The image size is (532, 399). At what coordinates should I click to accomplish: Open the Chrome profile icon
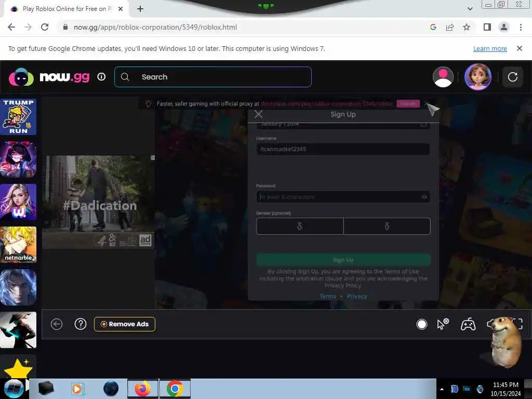pyautogui.click(x=504, y=27)
